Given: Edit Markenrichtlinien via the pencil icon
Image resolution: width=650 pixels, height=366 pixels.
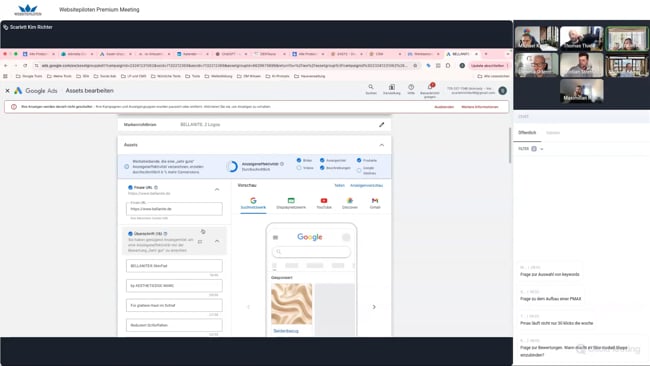Looking at the screenshot, I should coord(381,124).
